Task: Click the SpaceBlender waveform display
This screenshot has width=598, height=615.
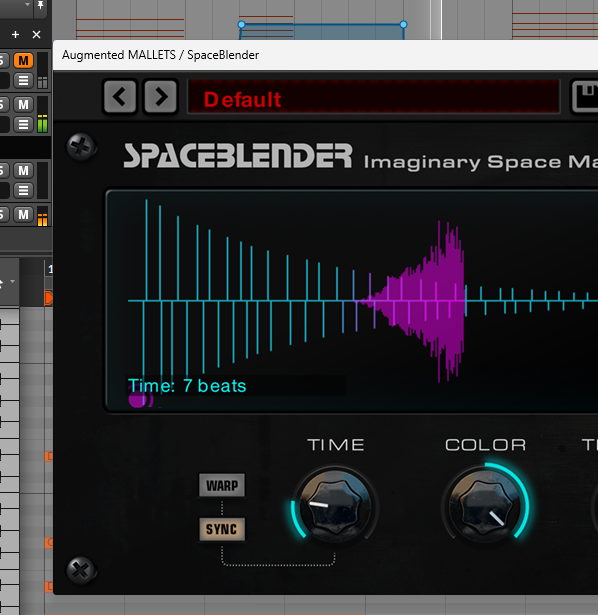Action: pos(352,300)
